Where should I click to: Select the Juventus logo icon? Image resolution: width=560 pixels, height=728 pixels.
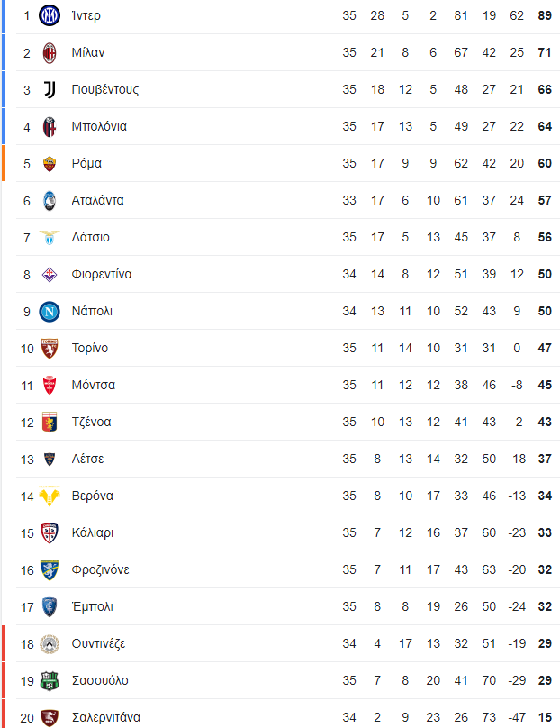click(x=50, y=89)
